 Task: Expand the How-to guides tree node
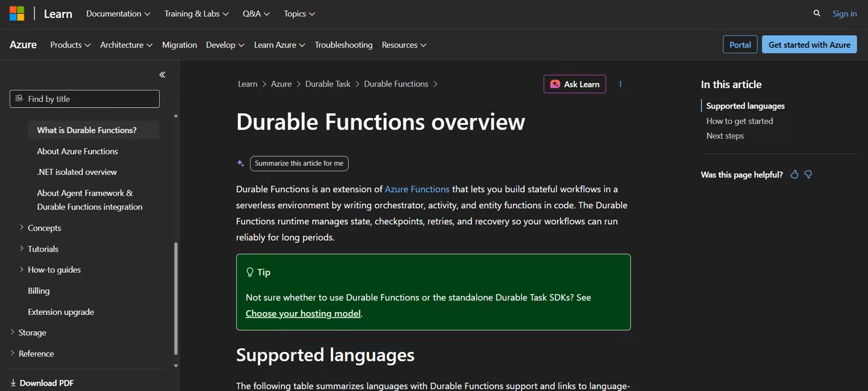click(22, 269)
